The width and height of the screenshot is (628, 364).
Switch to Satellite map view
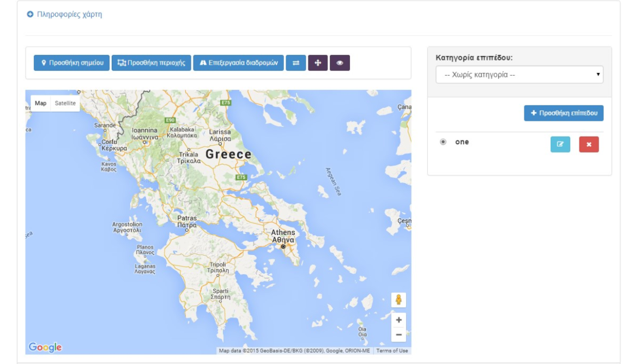point(65,103)
